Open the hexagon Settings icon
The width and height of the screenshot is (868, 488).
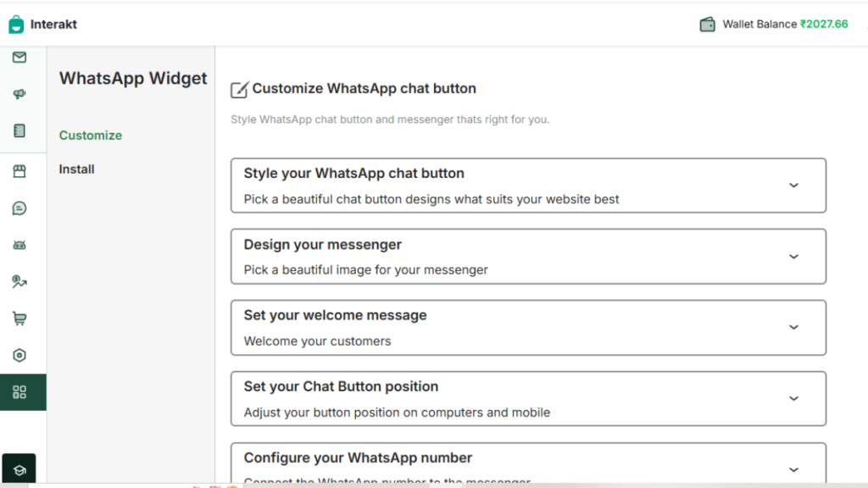(21, 355)
